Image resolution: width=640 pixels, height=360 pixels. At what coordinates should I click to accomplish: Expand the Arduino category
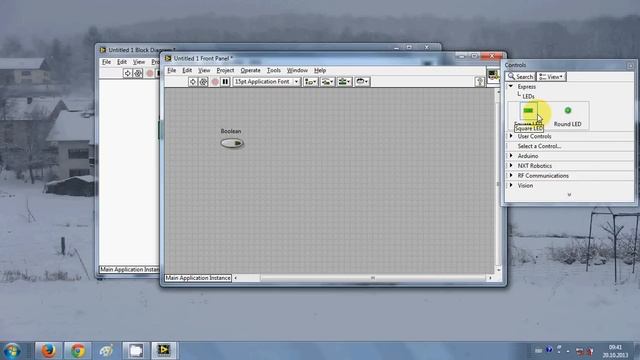pos(511,156)
